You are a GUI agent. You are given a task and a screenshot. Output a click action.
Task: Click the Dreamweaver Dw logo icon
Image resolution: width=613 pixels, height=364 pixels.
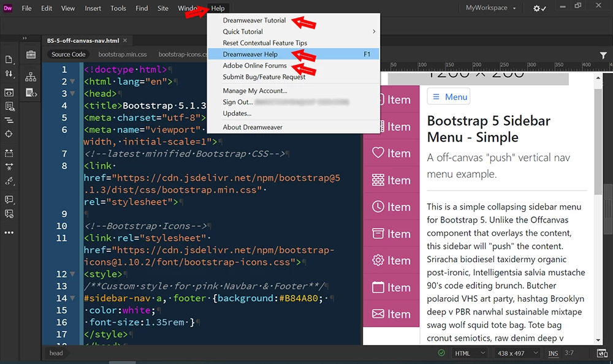coord(8,8)
